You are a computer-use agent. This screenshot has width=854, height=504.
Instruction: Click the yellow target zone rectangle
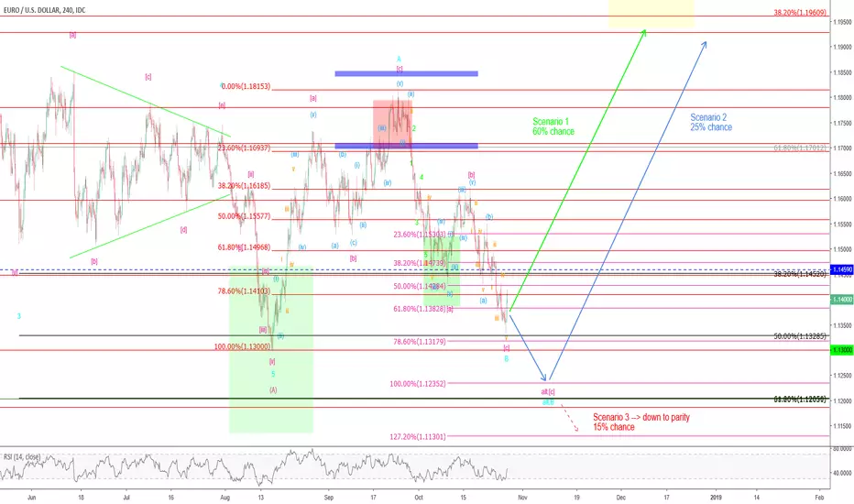(x=651, y=13)
